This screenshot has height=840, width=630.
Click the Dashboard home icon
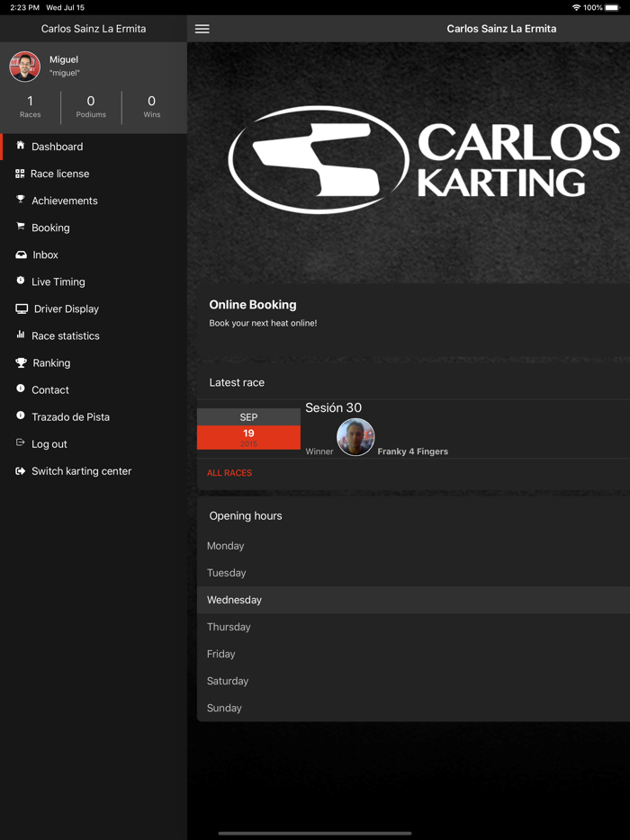[x=21, y=145]
